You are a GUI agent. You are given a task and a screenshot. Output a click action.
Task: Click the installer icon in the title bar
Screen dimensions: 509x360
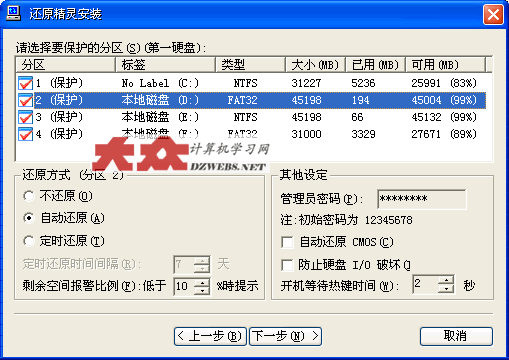click(13, 13)
